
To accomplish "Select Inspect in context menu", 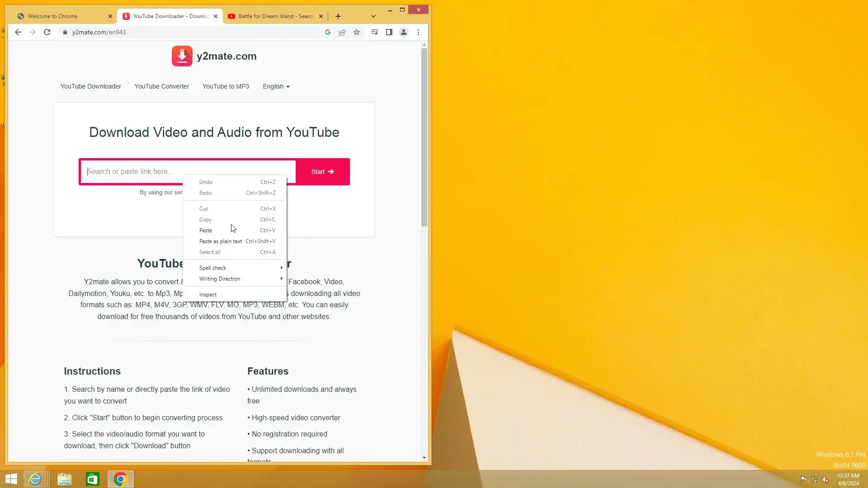I will 208,295.
